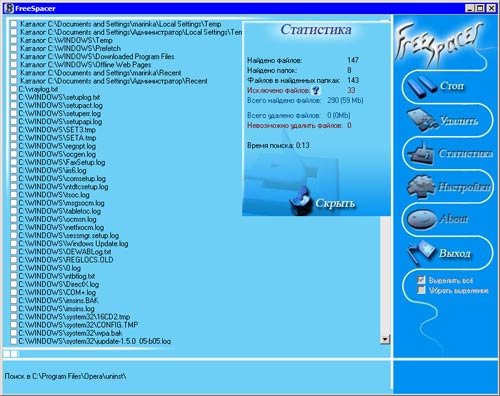
Task: Select the C:\WINDOWS\iis6.log entry text
Action: 52,170
